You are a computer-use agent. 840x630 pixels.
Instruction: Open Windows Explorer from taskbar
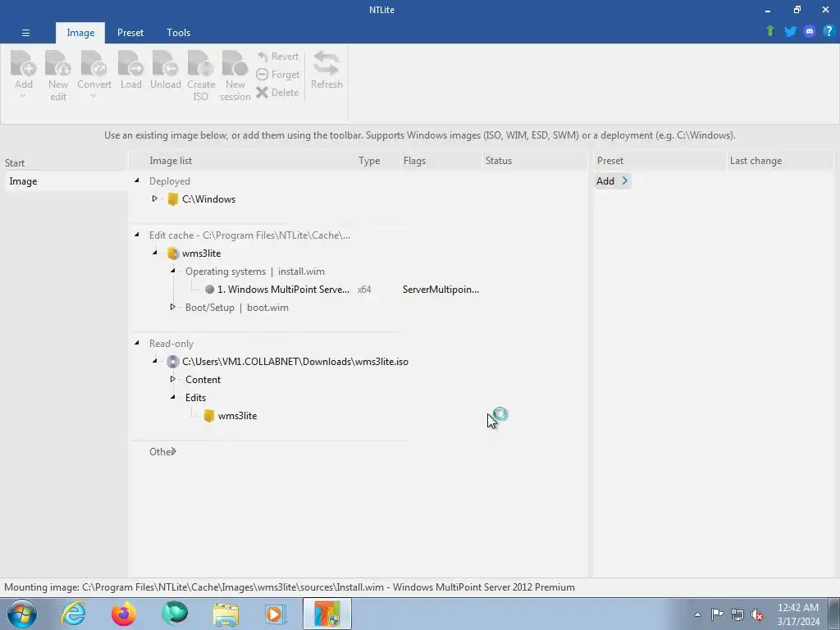point(226,614)
